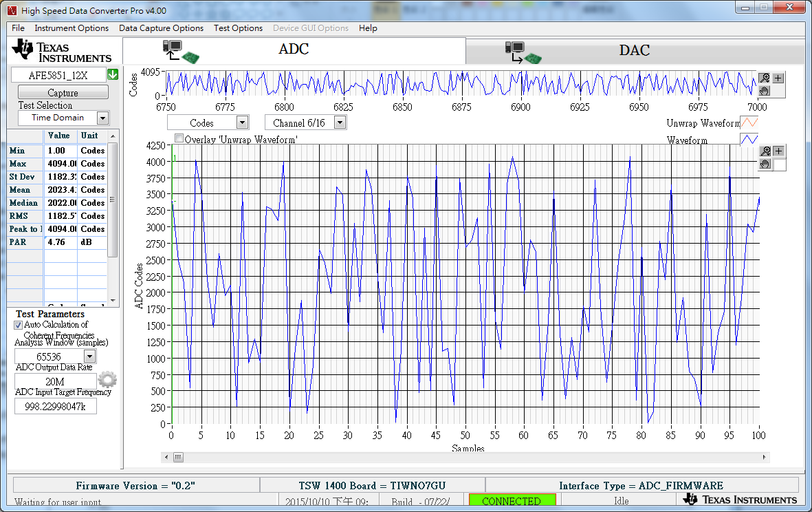Image resolution: width=812 pixels, height=512 pixels.
Task: Open the Channel 6/16 dropdown
Action: click(340, 122)
